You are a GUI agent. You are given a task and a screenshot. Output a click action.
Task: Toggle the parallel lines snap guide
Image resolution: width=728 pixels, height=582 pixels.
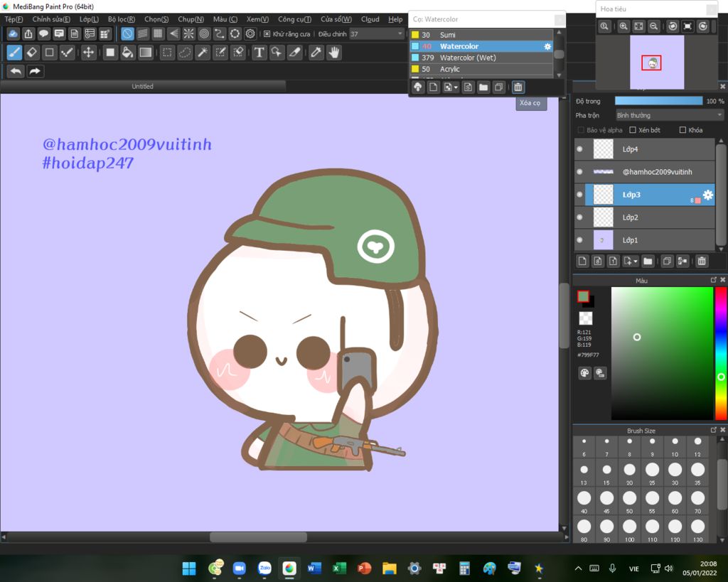pyautogui.click(x=142, y=33)
